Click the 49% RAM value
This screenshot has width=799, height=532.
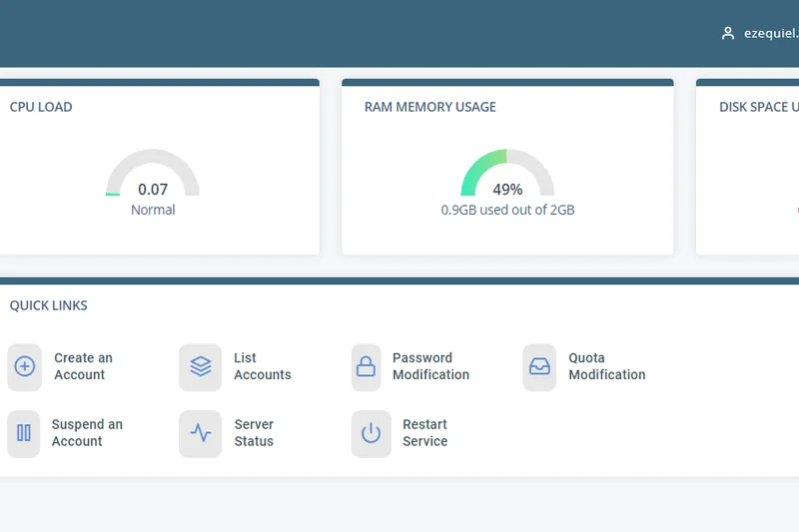507,190
